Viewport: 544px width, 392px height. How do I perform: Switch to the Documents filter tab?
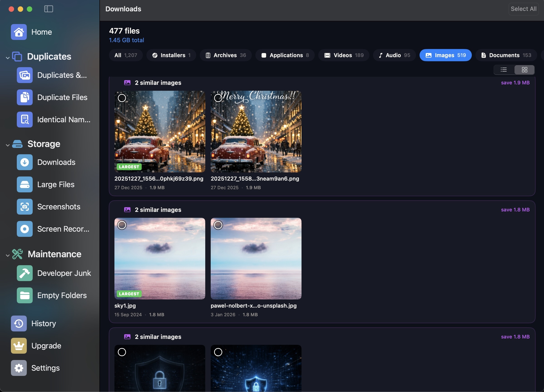tap(506, 55)
